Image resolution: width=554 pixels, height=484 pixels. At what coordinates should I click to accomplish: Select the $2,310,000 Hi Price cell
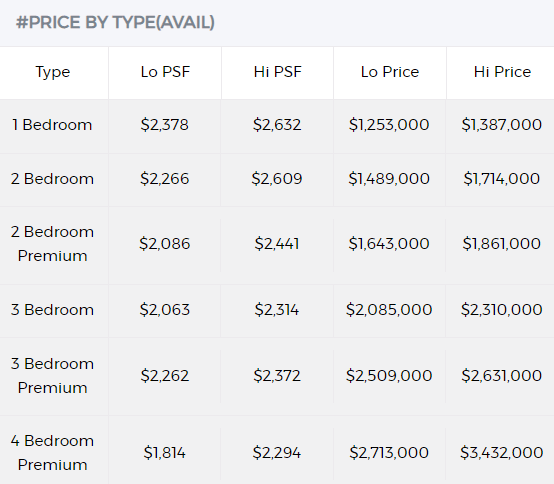click(502, 310)
